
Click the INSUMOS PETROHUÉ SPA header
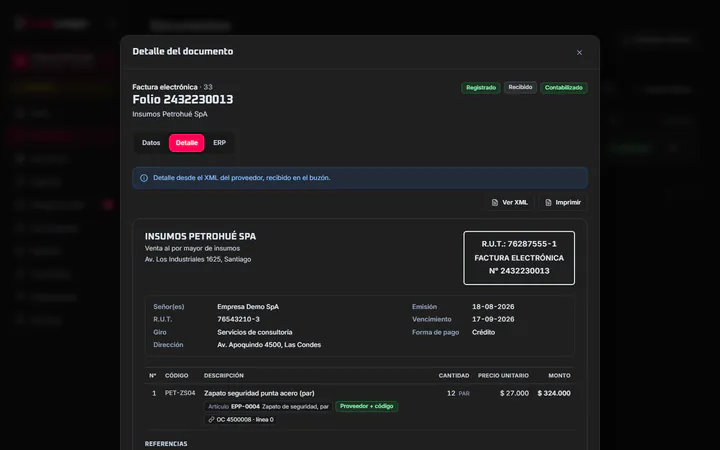point(200,236)
